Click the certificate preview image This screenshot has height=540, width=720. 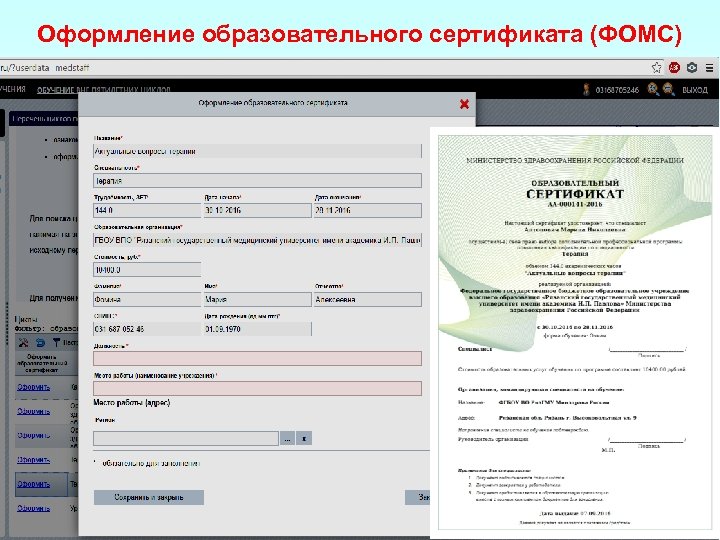pyautogui.click(x=575, y=332)
